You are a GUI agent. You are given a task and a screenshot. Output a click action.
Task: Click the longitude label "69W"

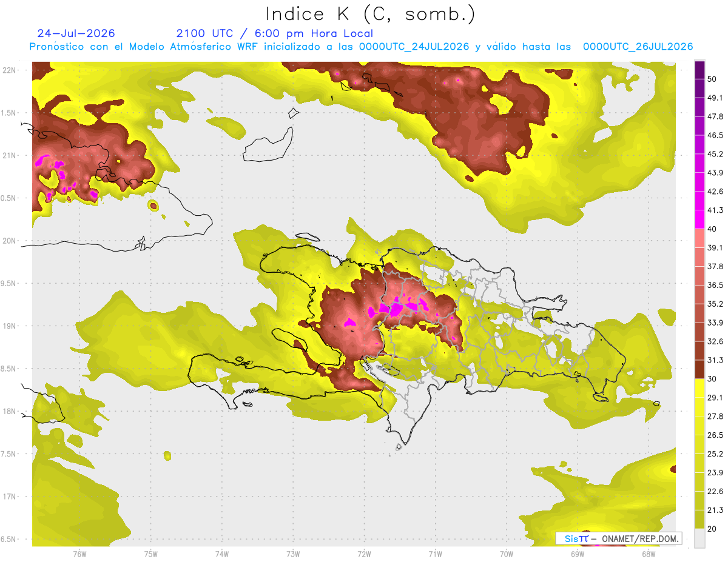click(x=578, y=554)
